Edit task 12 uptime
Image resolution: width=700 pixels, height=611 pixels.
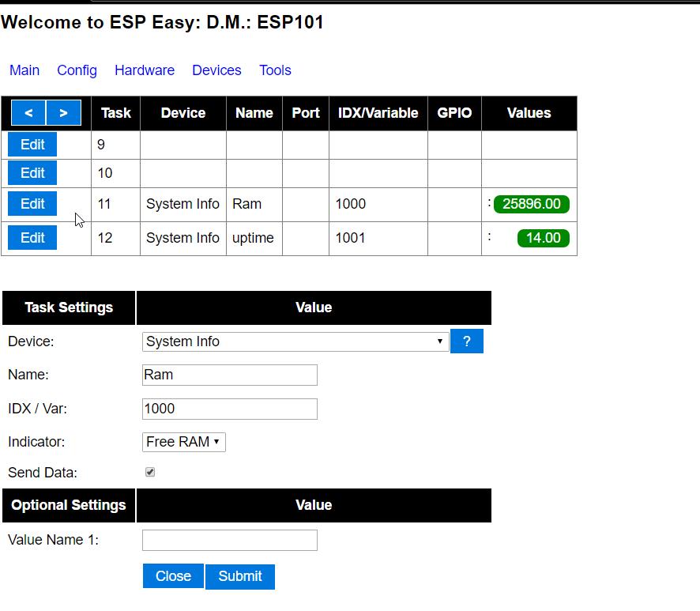pyautogui.click(x=32, y=238)
